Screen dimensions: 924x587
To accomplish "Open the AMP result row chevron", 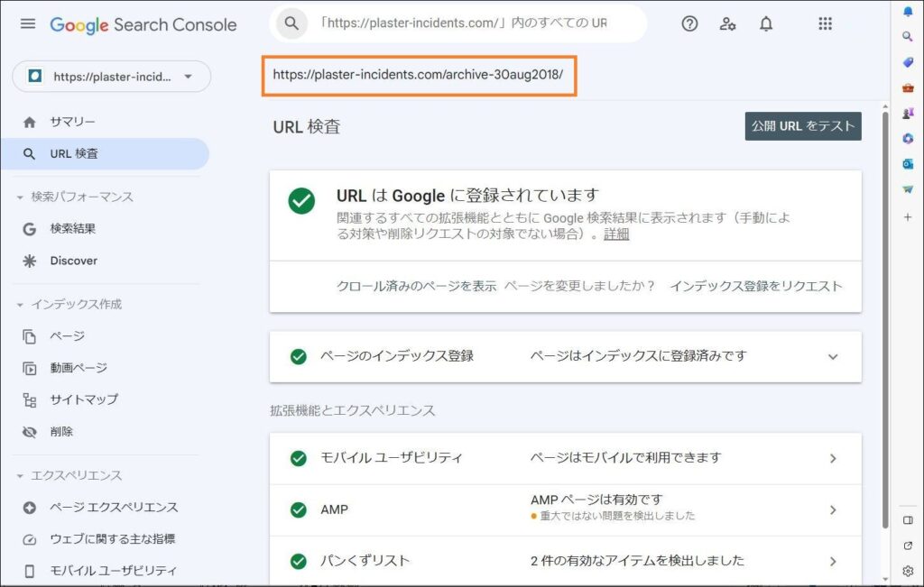I will tap(833, 509).
